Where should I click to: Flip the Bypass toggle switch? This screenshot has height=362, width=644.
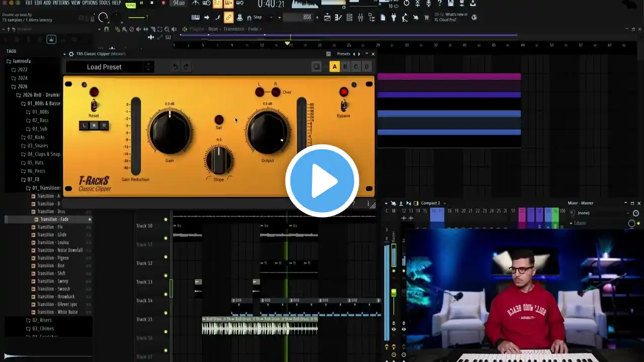pyautogui.click(x=344, y=105)
